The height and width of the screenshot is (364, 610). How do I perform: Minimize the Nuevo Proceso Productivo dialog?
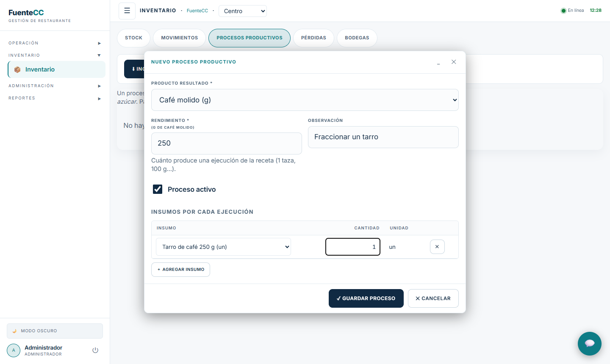point(438,62)
